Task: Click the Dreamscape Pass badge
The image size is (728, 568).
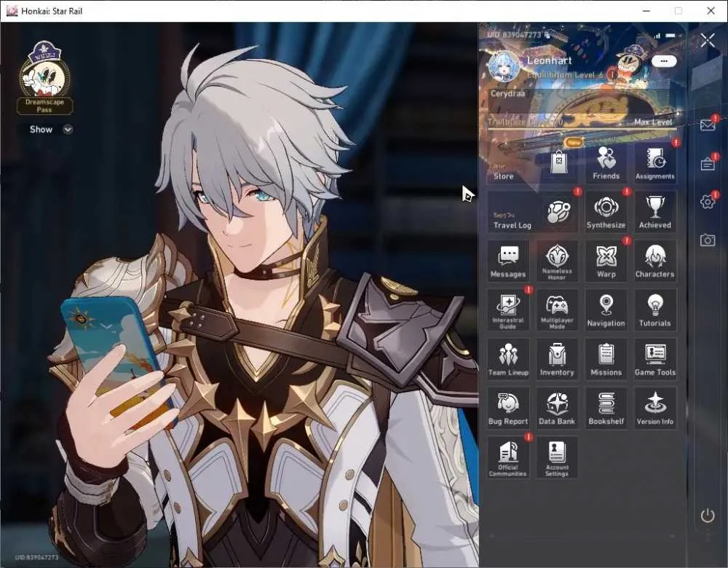Action: click(x=44, y=78)
